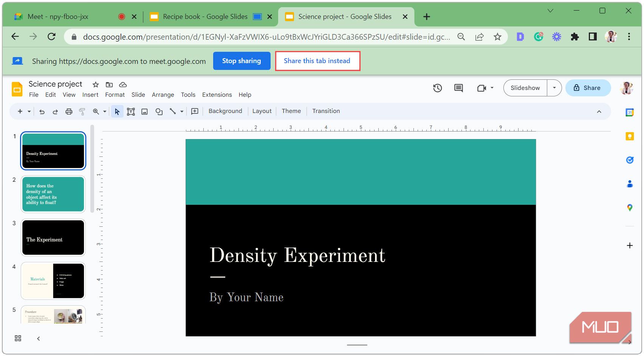
Task: Open the comment history
Action: pyautogui.click(x=458, y=88)
